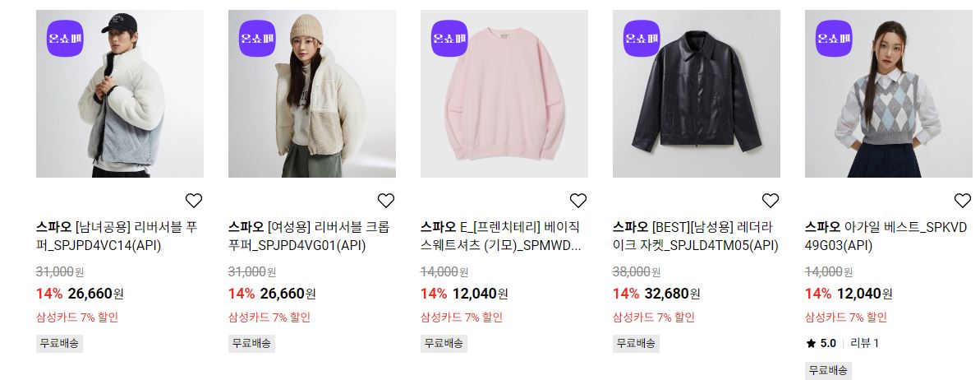Click the star rating 5.0 on argyle vest
This screenshot has width=980, height=380.
coord(821,343)
